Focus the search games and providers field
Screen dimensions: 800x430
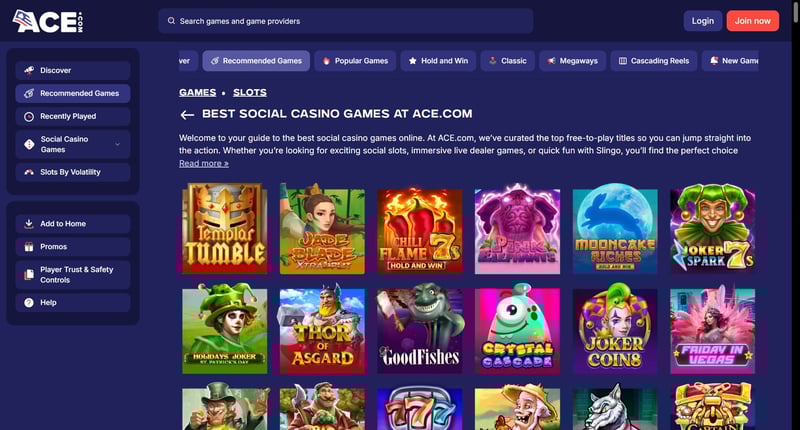pyautogui.click(x=345, y=21)
